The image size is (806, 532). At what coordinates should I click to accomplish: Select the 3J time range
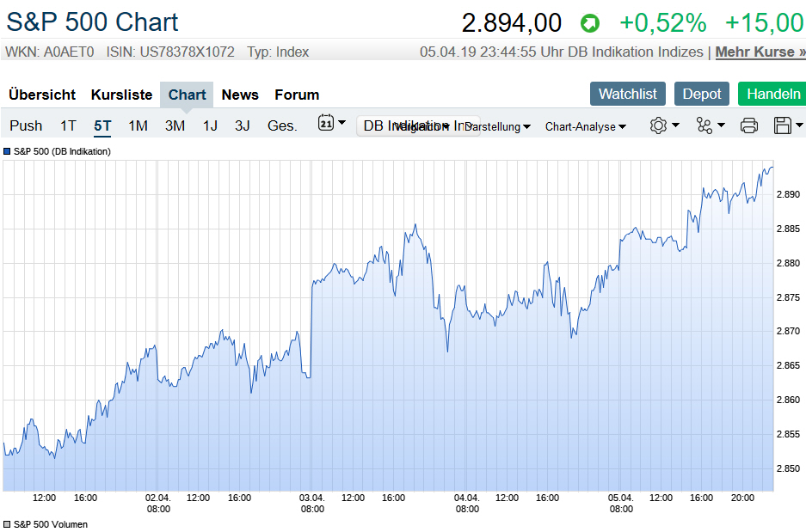pos(242,125)
